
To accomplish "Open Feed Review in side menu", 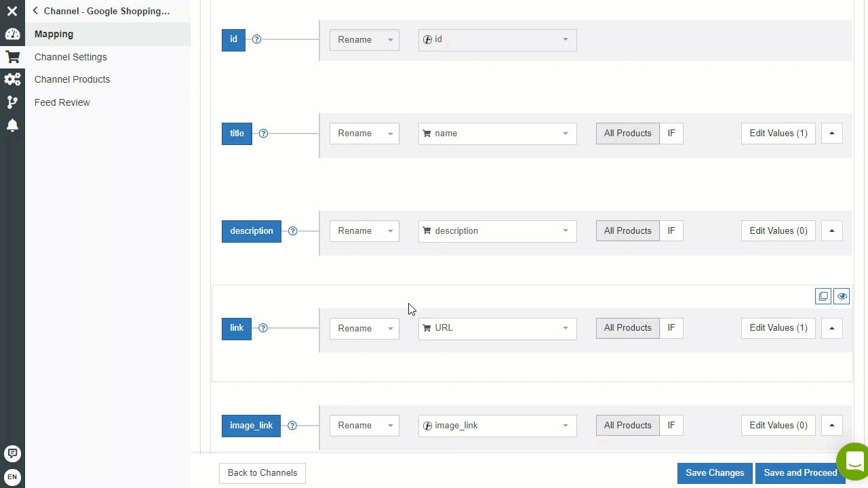I will (x=62, y=102).
